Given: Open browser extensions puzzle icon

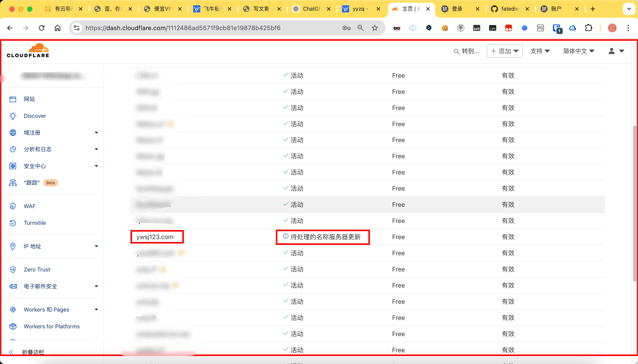Looking at the screenshot, I should click(x=588, y=28).
